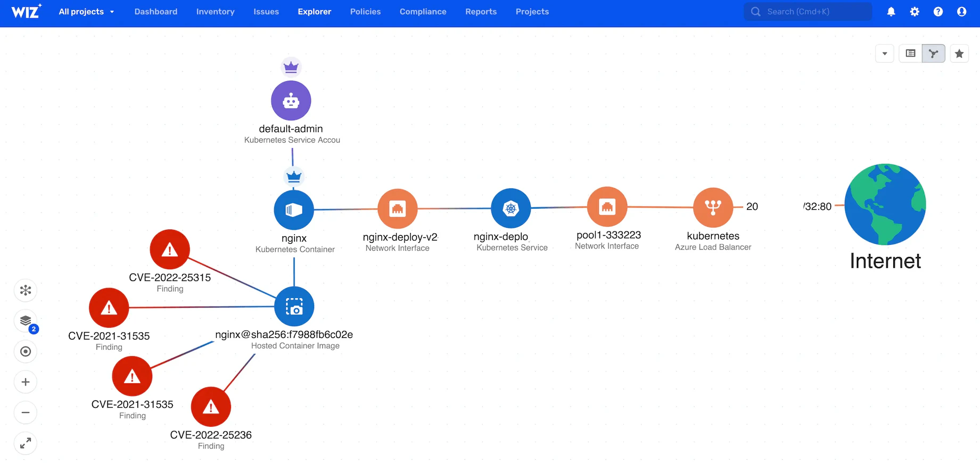Open the Policies tab
Image resolution: width=980 pixels, height=463 pixels.
[x=365, y=12]
